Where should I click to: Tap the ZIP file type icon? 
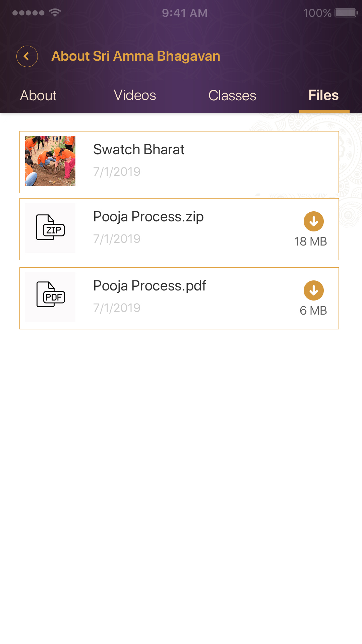tap(50, 228)
